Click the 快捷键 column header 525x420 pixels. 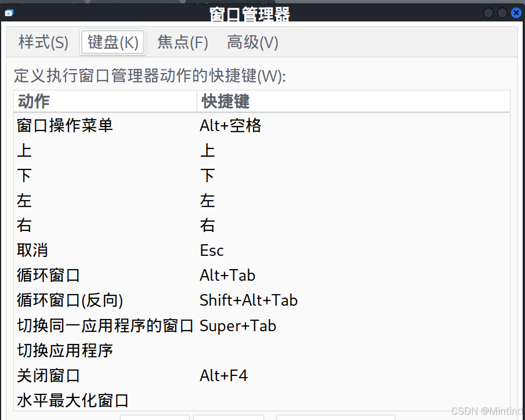coord(353,101)
